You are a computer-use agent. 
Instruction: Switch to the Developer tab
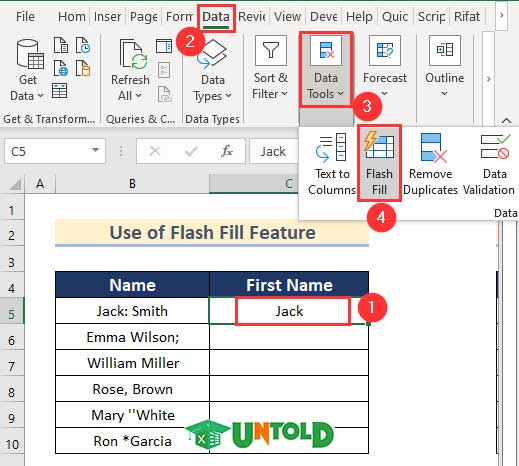pos(324,16)
